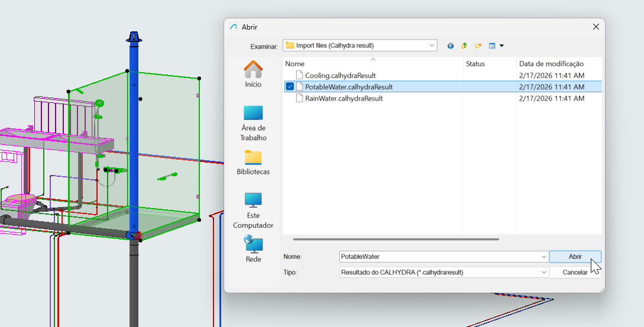This screenshot has height=327, width=644.
Task: Uncheck the PotableWater.calhydraResult checkbox
Action: pos(290,87)
